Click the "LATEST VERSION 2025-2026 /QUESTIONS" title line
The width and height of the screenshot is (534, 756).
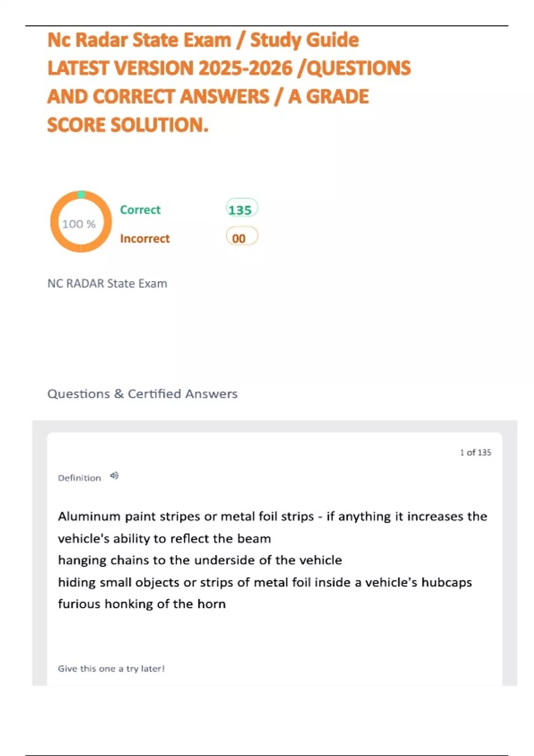click(229, 68)
